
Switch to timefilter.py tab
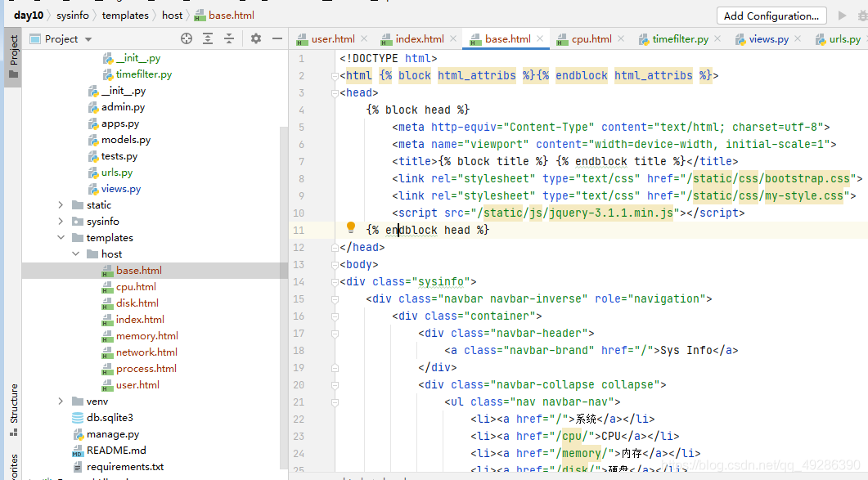(x=681, y=38)
